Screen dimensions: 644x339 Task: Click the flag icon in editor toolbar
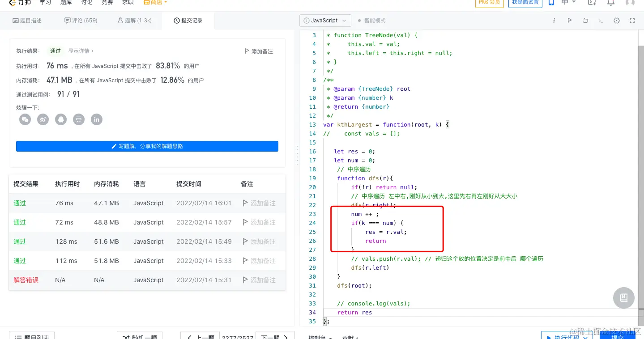[570, 21]
